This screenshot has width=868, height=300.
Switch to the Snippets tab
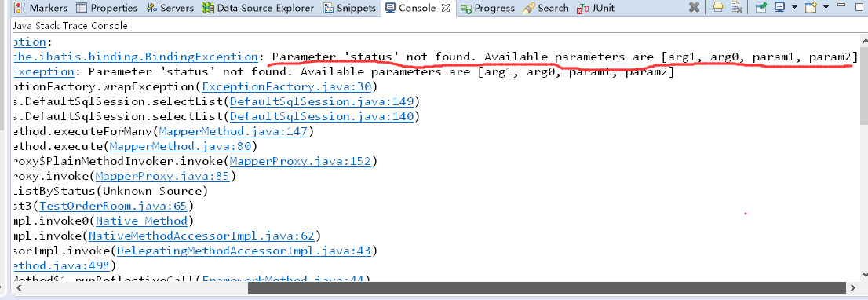click(x=349, y=9)
